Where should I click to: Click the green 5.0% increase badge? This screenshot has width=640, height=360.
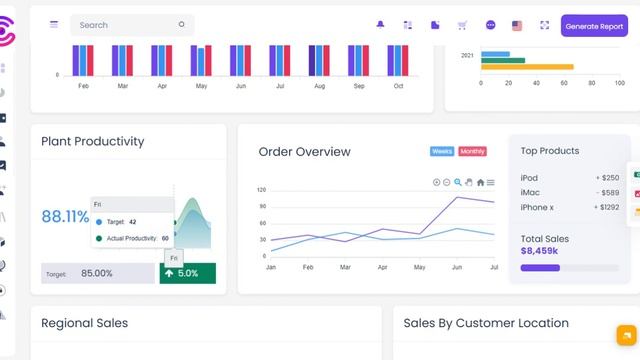pyautogui.click(x=188, y=273)
